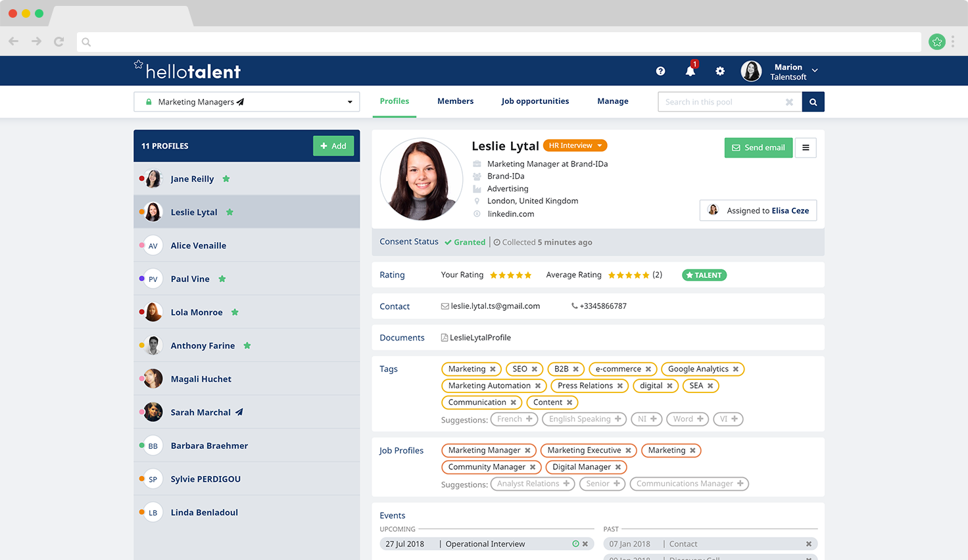Image resolution: width=968 pixels, height=560 pixels.
Task: Click the pool search magnifier button
Action: [813, 102]
